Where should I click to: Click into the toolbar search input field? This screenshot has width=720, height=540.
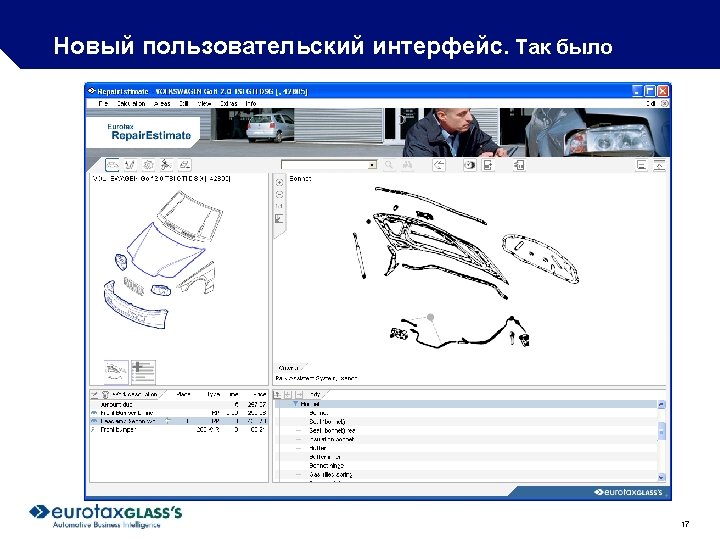coord(325,165)
